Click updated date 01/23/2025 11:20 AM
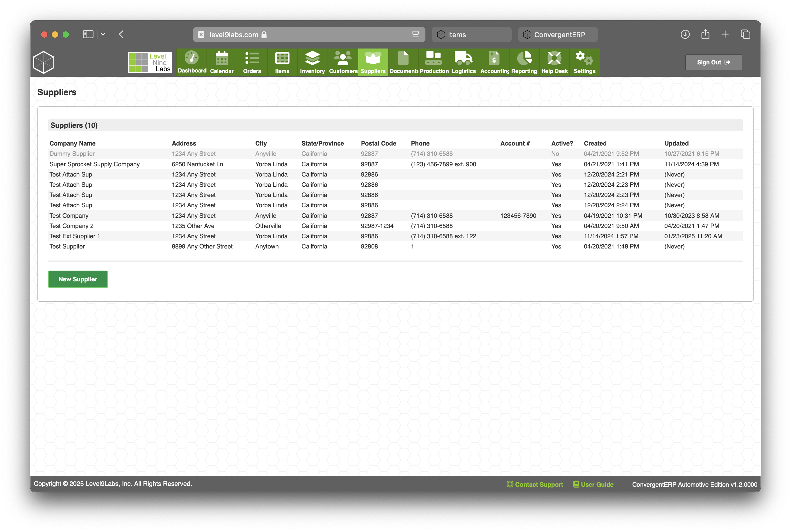791x532 pixels. click(x=693, y=236)
